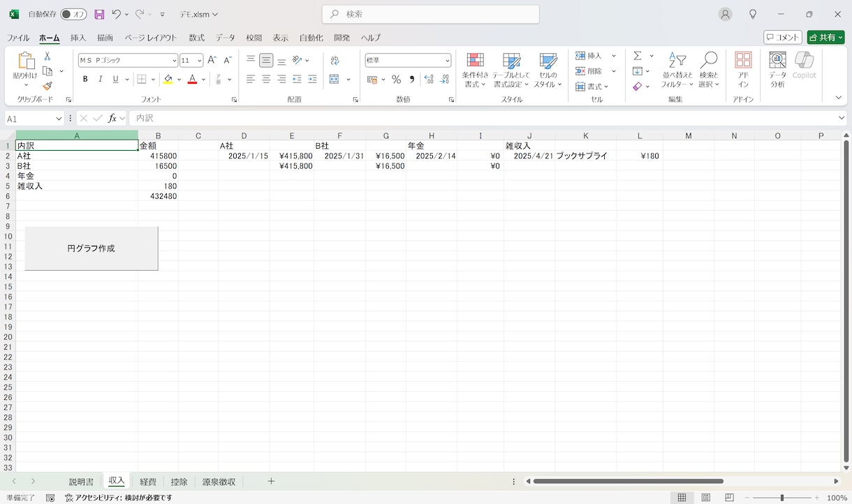The width and height of the screenshot is (852, 504).
Task: Click the zoom slider handle in status bar
Action: tap(781, 498)
